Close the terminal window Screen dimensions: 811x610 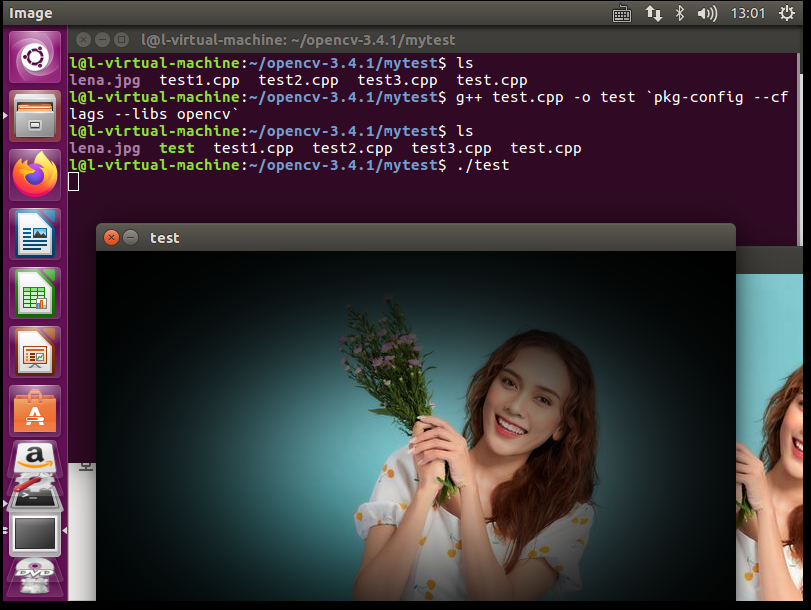click(83, 40)
